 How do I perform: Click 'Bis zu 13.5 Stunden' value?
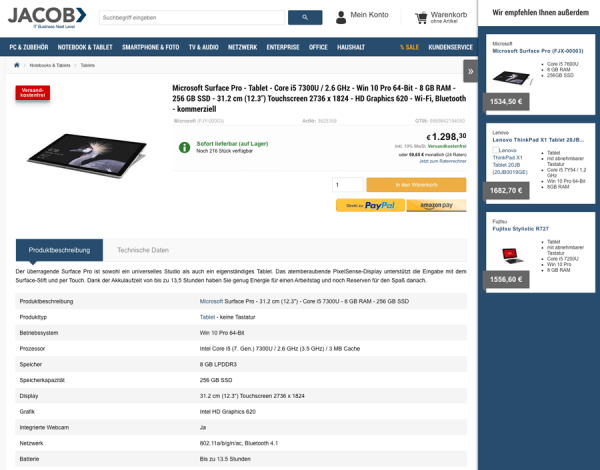[x=225, y=459]
